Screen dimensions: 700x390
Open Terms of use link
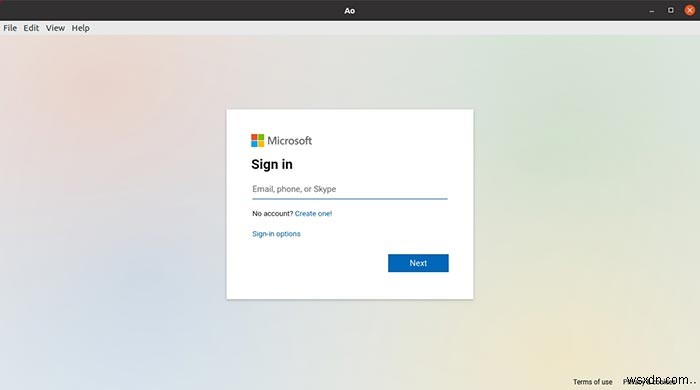tap(592, 382)
